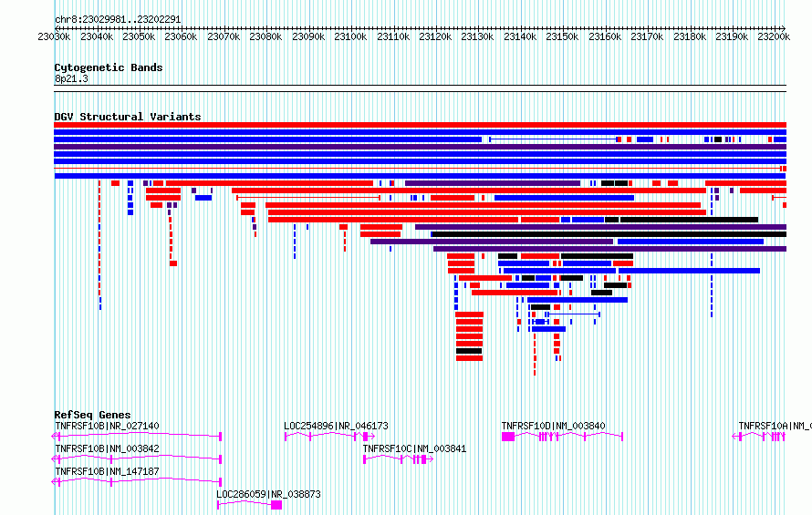Select the LOC254896 gene model glyph
812x515 pixels.
[329, 437]
